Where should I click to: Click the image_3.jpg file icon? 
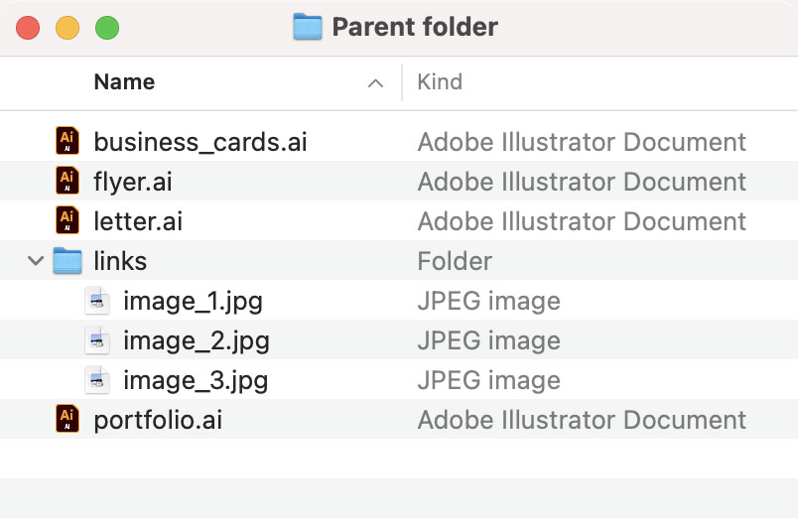pos(96,380)
